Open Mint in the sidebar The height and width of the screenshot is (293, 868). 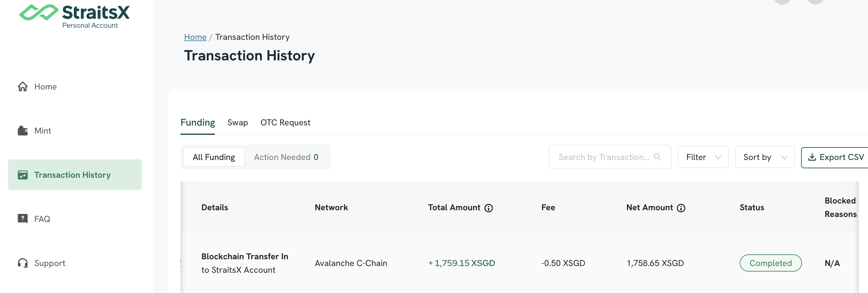[75, 131]
